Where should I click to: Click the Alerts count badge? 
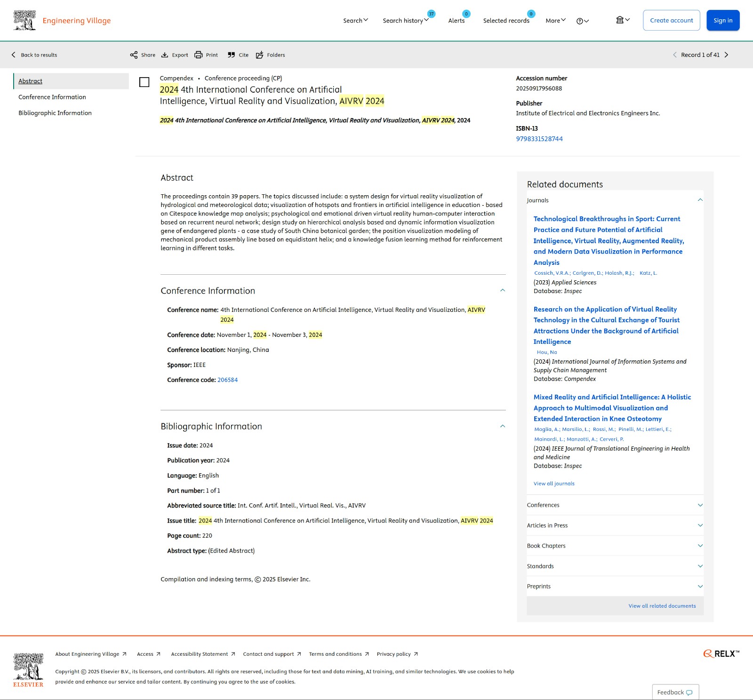click(466, 14)
